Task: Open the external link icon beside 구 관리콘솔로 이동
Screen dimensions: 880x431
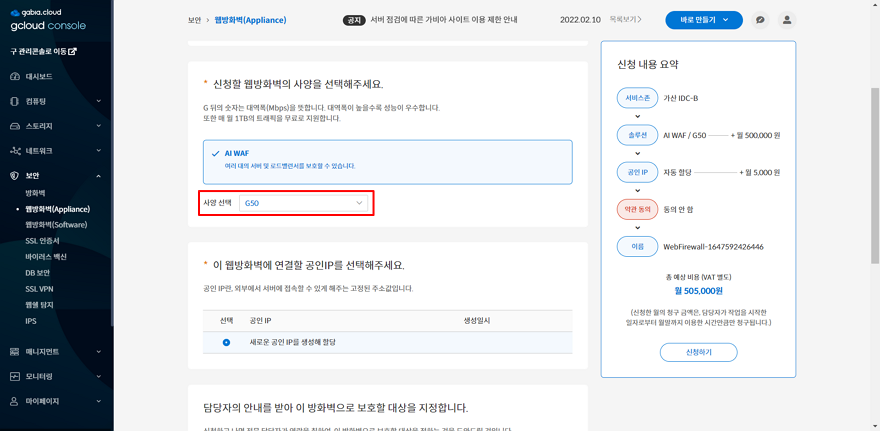Action: [x=72, y=51]
